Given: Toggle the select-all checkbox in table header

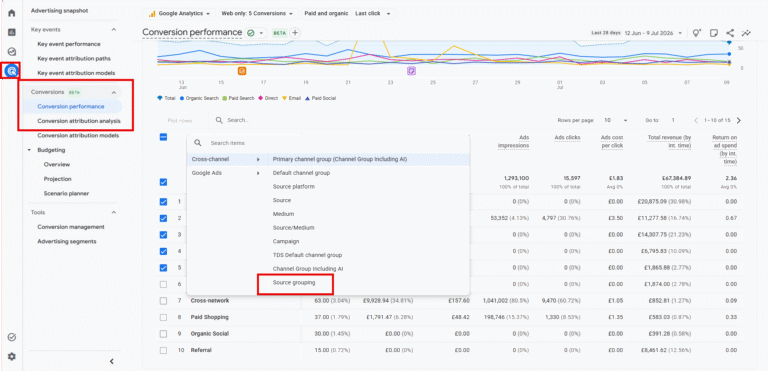Looking at the screenshot, I should point(164,137).
